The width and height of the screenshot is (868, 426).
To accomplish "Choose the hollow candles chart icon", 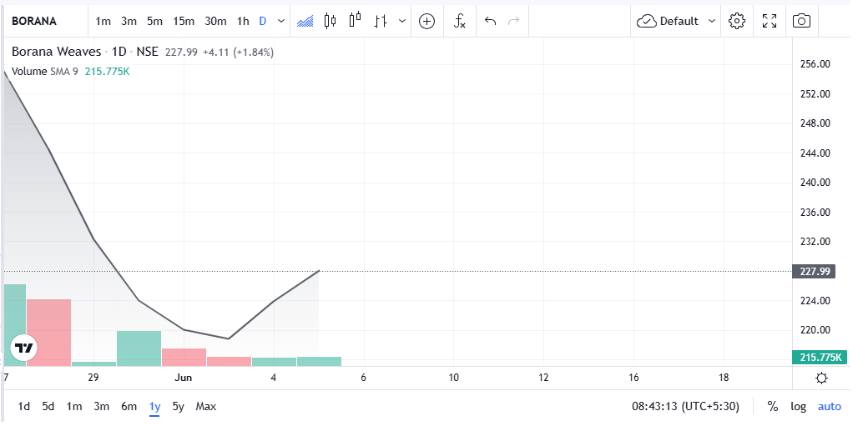I will pos(356,20).
